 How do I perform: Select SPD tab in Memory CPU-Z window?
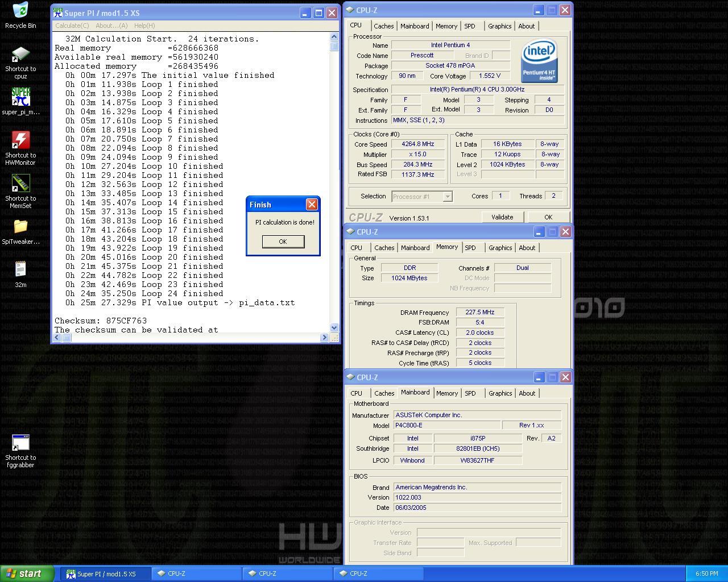click(x=470, y=248)
